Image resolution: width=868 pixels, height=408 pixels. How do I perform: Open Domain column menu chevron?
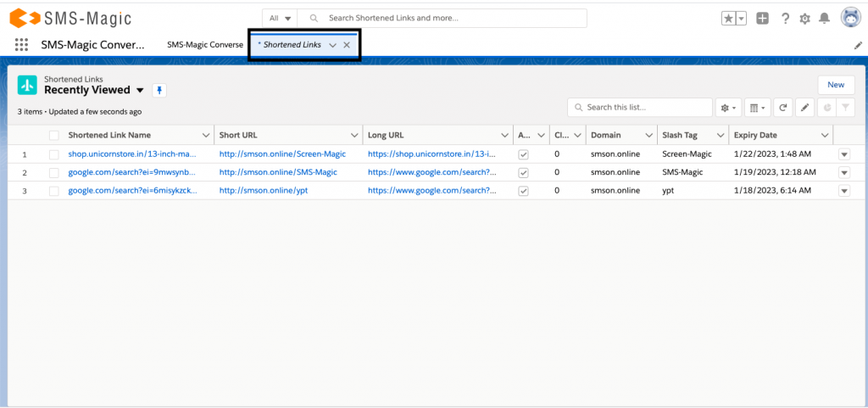[x=648, y=136]
